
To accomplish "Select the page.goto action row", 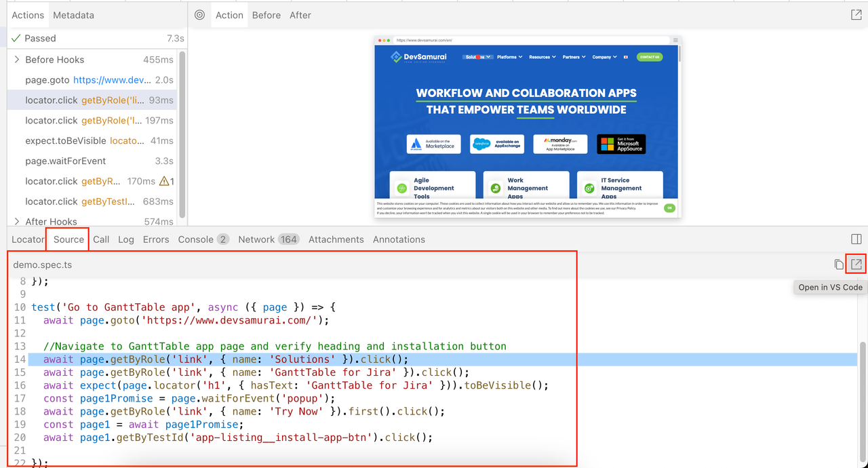I will pos(92,80).
